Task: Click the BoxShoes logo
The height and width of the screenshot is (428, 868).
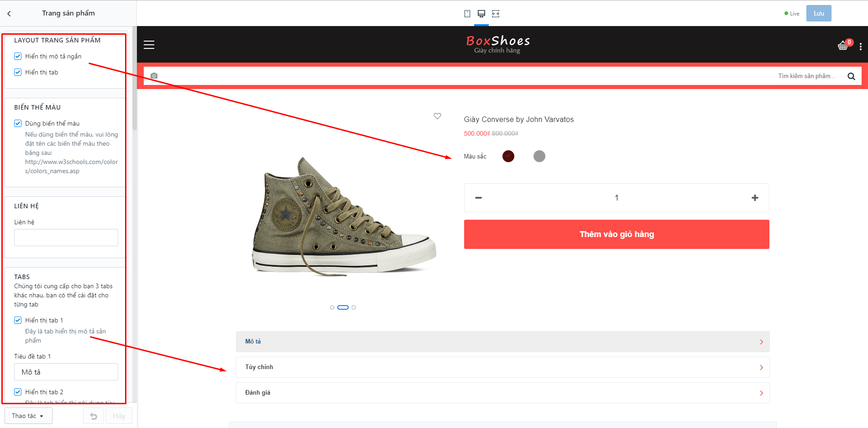Action: (x=497, y=44)
